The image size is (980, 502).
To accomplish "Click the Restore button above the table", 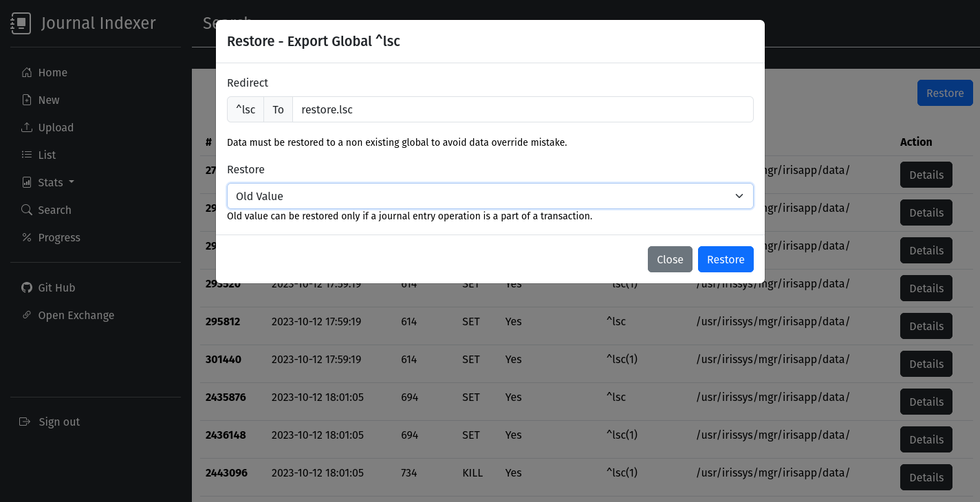I will (x=944, y=94).
